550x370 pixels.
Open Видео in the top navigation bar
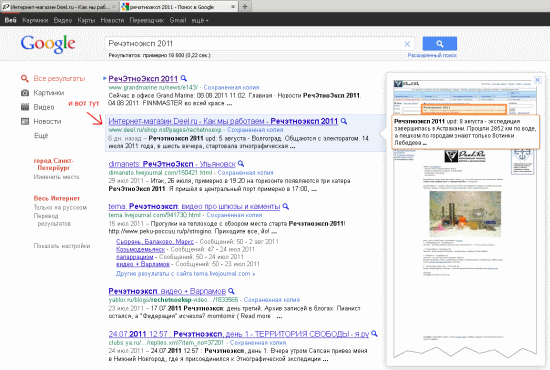[x=63, y=20]
